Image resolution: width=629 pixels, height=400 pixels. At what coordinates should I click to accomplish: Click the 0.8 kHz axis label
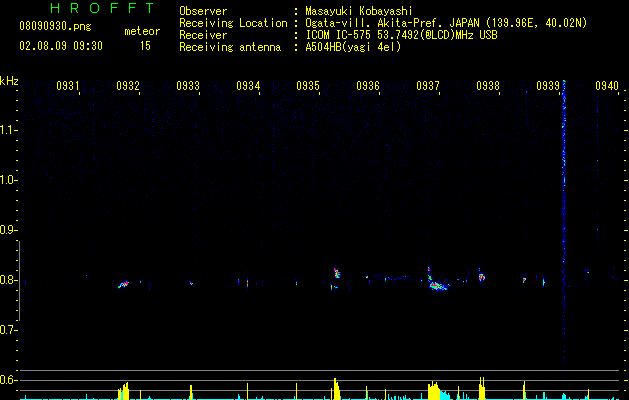point(8,280)
